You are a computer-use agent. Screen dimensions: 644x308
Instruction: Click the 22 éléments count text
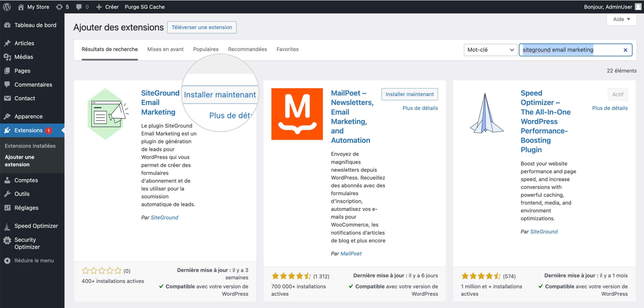(622, 71)
